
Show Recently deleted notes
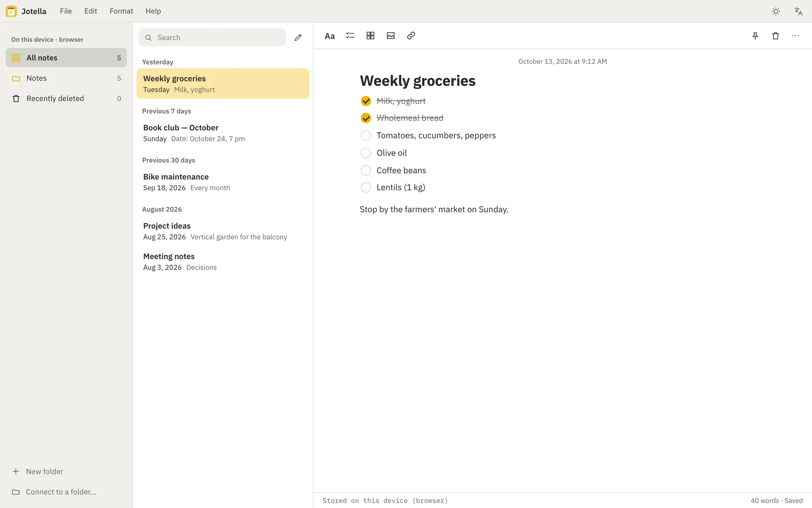(x=66, y=98)
